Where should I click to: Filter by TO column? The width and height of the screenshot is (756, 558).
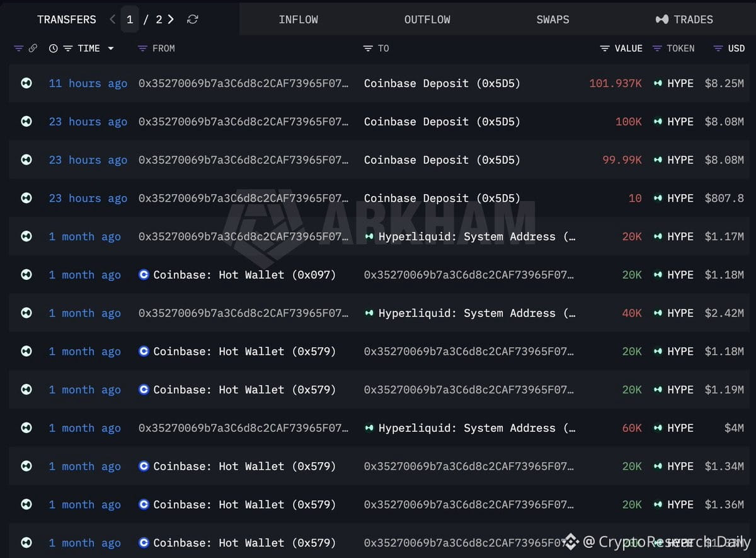click(x=368, y=49)
